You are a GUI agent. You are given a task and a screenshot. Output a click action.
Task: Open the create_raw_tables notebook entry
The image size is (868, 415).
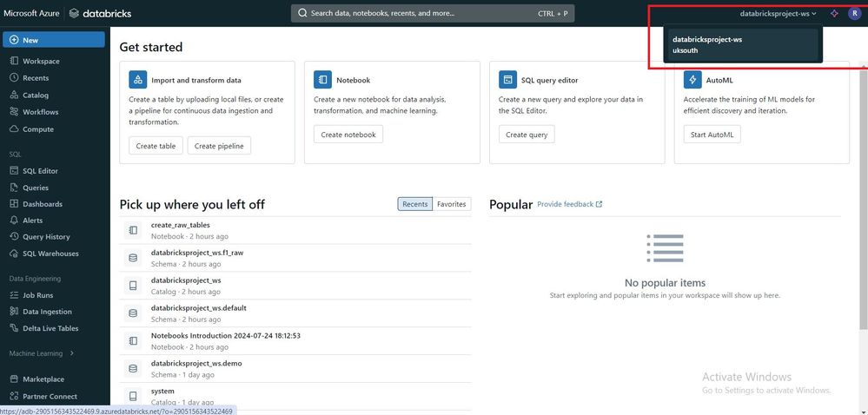coord(181,225)
